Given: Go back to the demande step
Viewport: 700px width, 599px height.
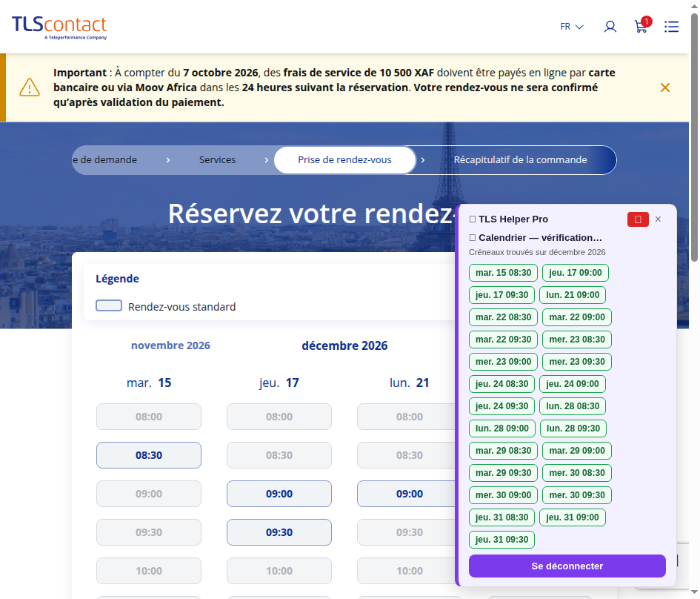Looking at the screenshot, I should coord(105,160).
